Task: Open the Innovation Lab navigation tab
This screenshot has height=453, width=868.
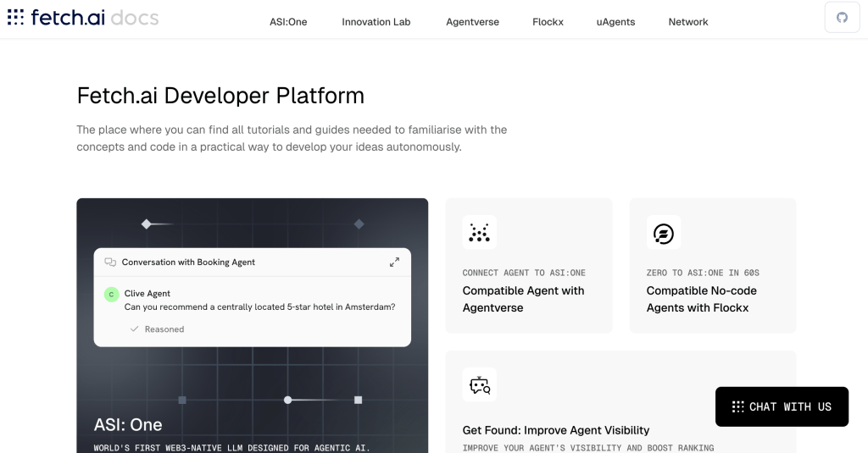Action: click(376, 22)
